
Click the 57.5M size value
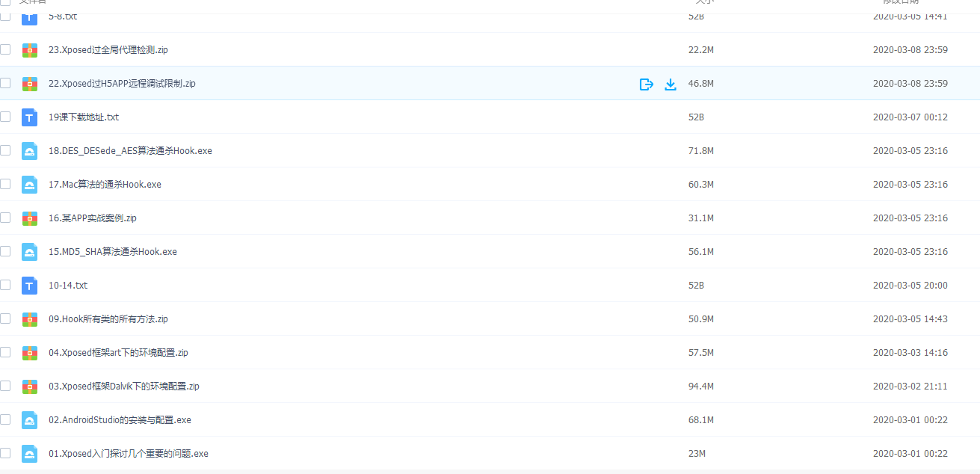click(701, 353)
